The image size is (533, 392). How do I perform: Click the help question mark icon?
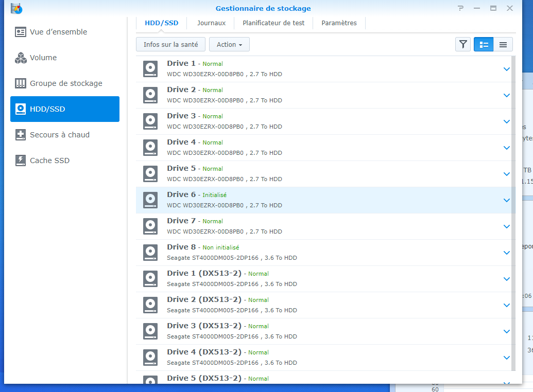tap(460, 8)
